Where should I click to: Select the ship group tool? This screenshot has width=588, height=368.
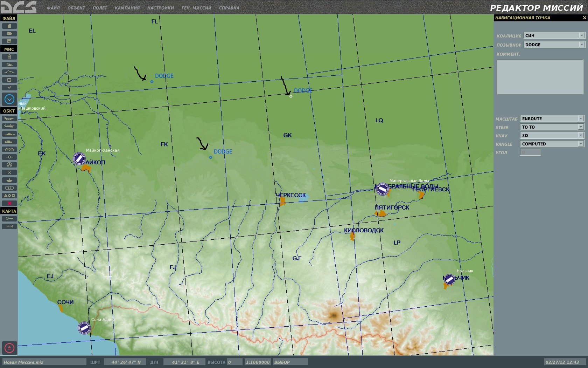(x=9, y=134)
